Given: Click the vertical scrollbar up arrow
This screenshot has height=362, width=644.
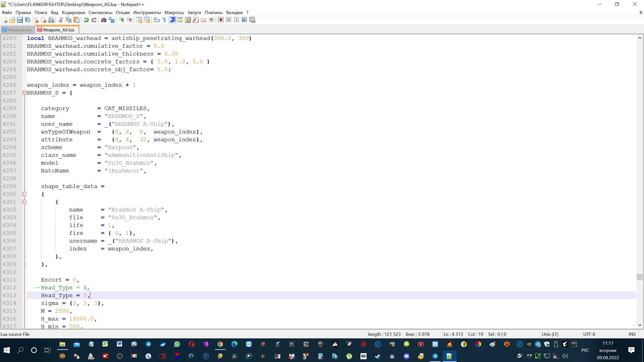Looking at the screenshot, I should click(x=640, y=38).
